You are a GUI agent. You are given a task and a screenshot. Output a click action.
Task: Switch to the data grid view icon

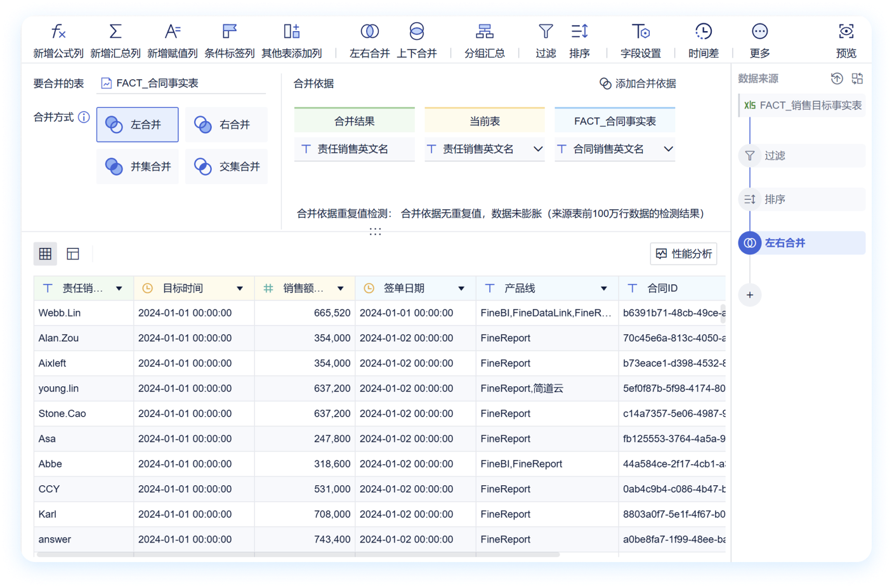pyautogui.click(x=45, y=254)
